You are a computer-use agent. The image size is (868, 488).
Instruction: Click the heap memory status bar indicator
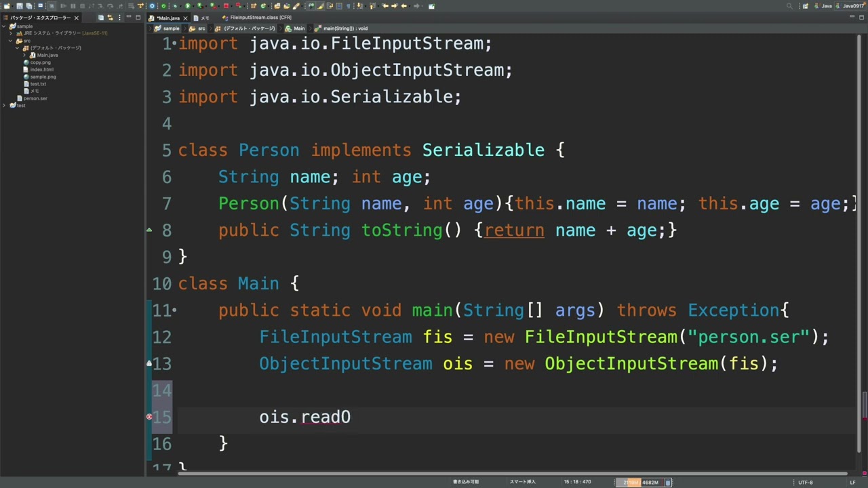[639, 482]
